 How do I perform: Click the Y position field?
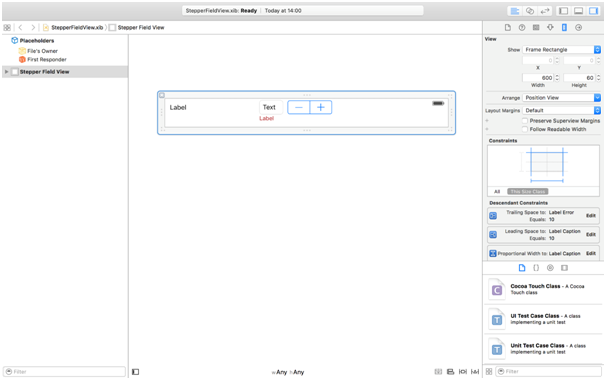pos(579,60)
